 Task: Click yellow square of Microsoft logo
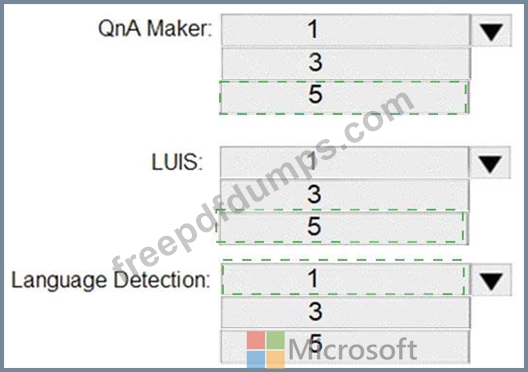pyautogui.click(x=275, y=360)
